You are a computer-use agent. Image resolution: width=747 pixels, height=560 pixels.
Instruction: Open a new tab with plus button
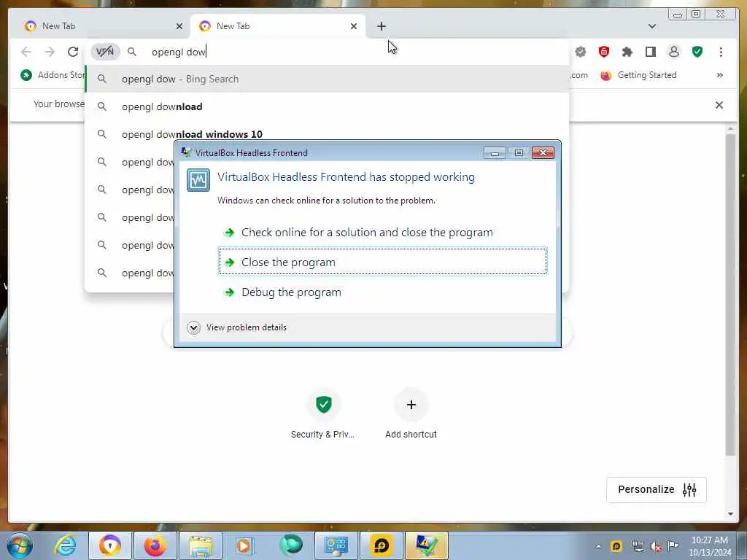coord(381,26)
